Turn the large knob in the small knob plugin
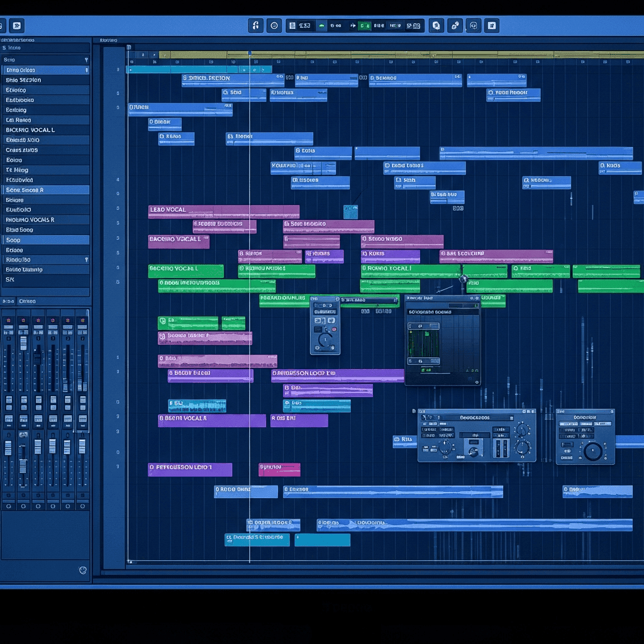 (x=325, y=339)
